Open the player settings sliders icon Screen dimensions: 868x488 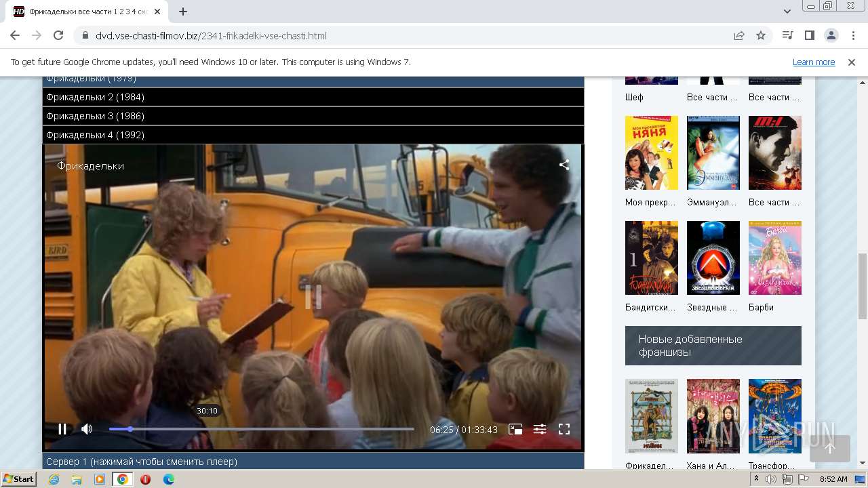point(540,429)
